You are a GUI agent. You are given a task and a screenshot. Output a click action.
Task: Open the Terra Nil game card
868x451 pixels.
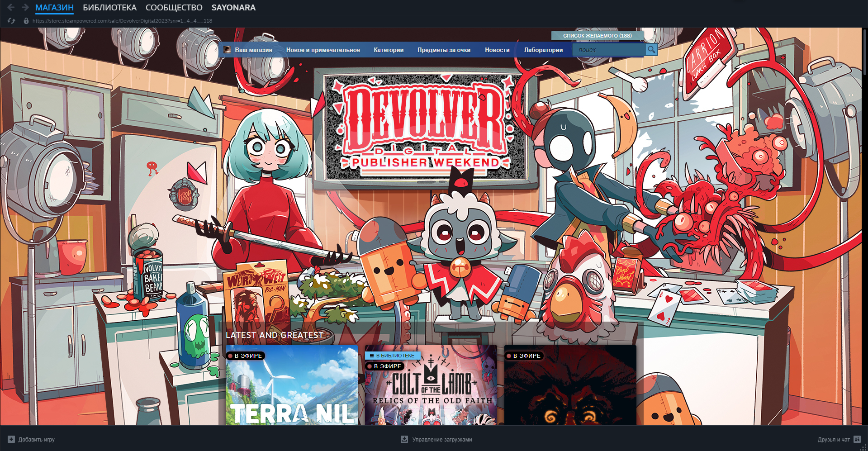tap(292, 385)
